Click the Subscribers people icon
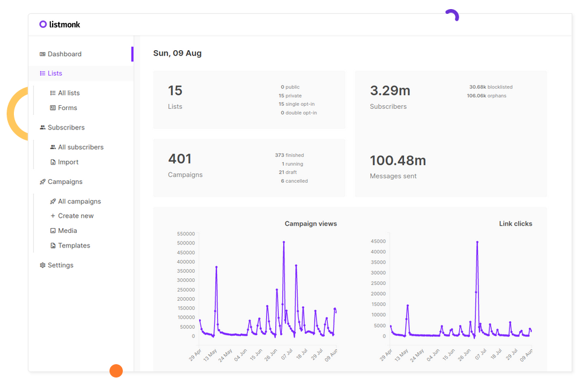 point(42,127)
